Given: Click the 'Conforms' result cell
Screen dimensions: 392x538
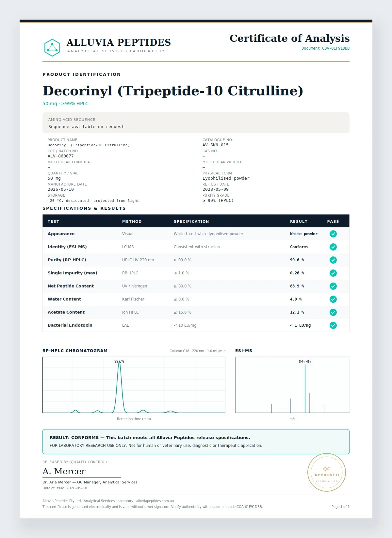Looking at the screenshot, I should click(299, 247).
